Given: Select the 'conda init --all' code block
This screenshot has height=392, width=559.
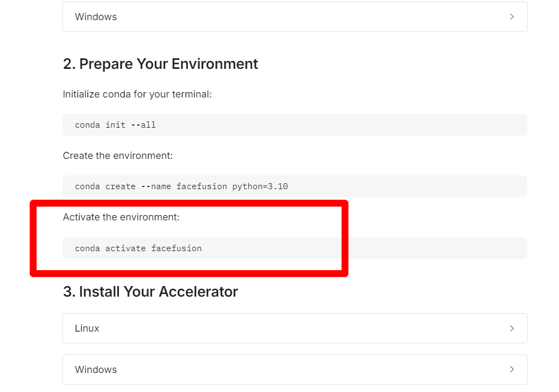Looking at the screenshot, I should [294, 124].
